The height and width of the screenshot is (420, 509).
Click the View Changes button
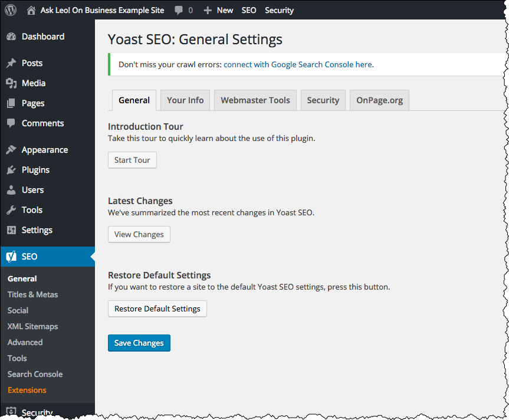[139, 234]
